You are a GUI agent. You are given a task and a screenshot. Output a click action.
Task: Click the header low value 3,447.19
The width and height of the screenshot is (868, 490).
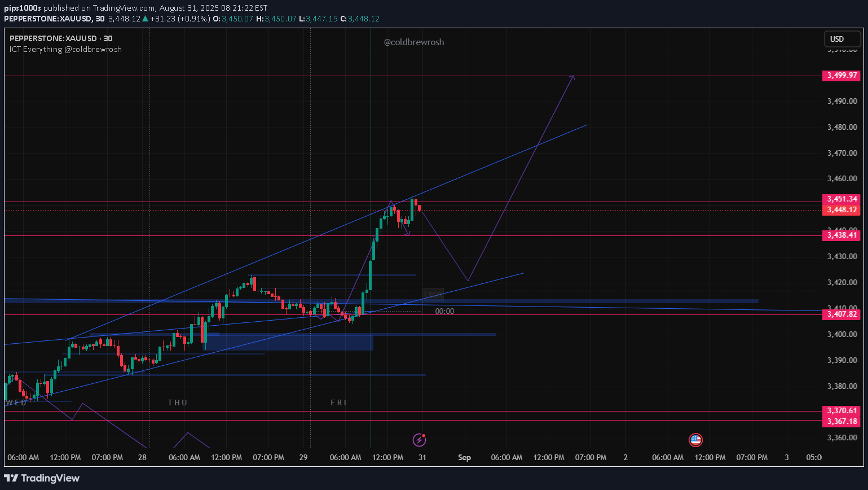coord(322,19)
